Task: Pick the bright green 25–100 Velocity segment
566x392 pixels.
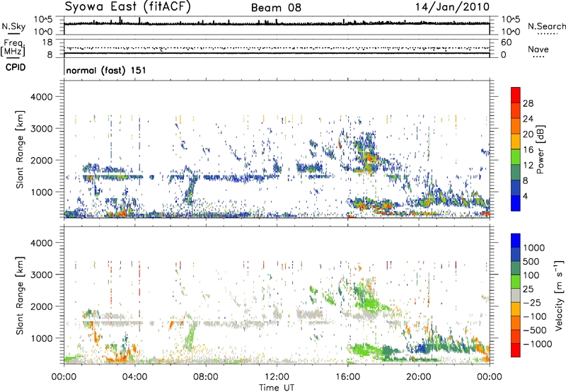Action: pyautogui.click(x=516, y=282)
